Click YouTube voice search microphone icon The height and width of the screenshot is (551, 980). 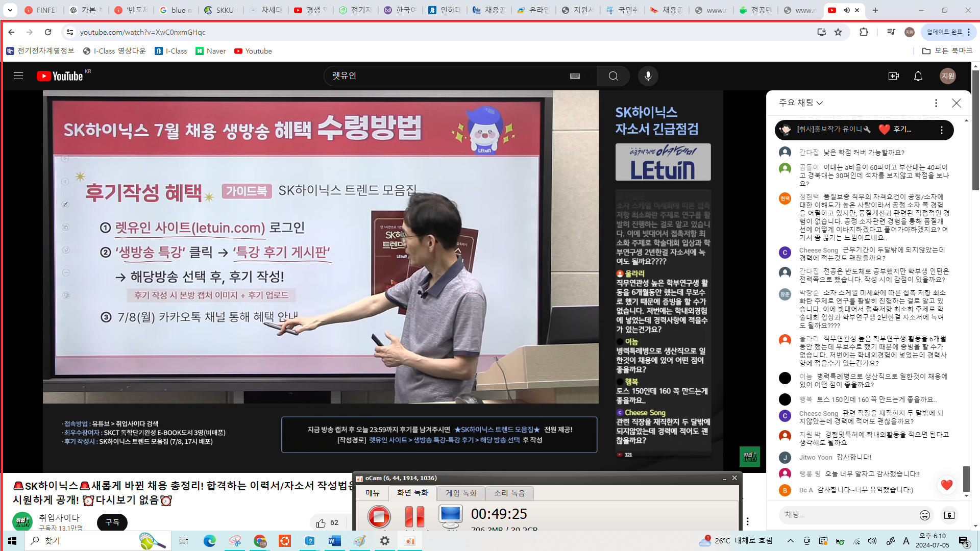click(x=648, y=76)
